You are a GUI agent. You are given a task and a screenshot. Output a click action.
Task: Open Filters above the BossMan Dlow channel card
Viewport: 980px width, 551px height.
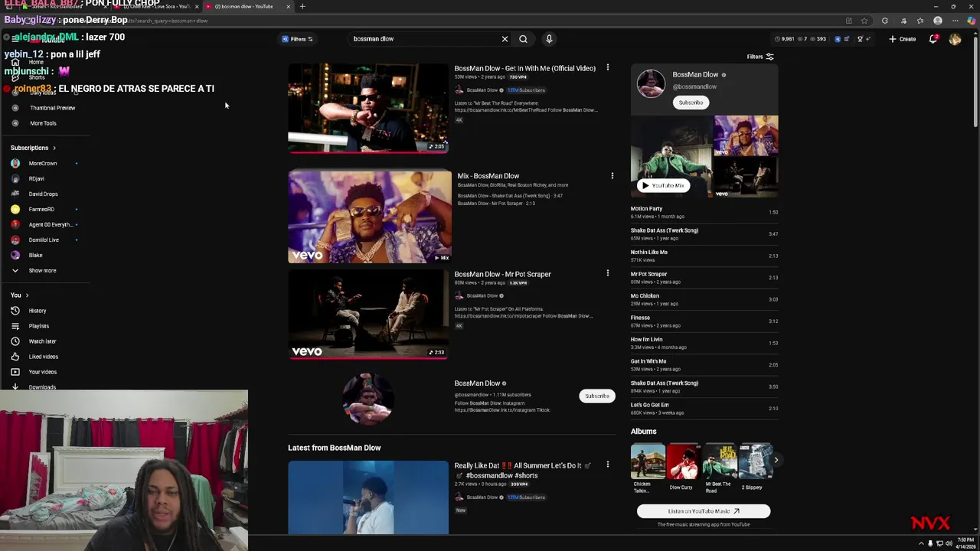click(x=760, y=57)
